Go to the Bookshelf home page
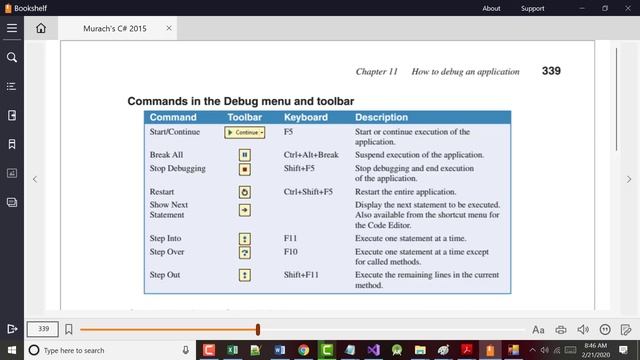The height and width of the screenshot is (360, 640). pos(41,28)
